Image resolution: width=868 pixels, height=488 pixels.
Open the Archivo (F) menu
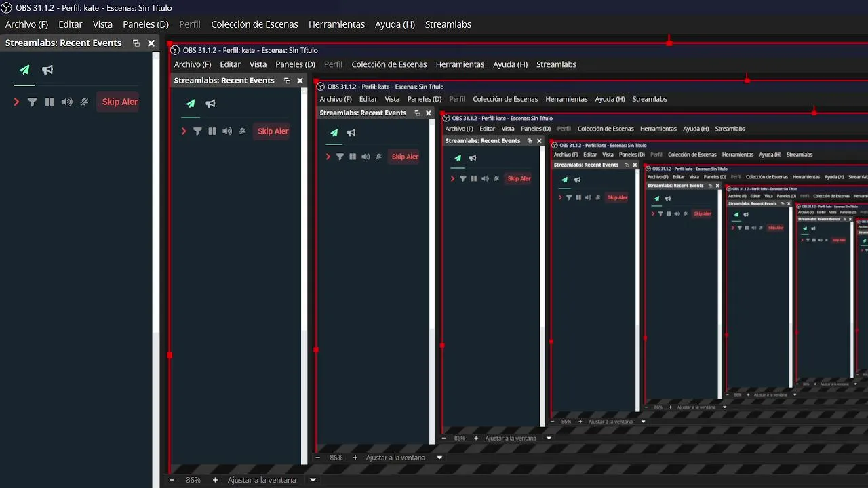pyautogui.click(x=27, y=24)
